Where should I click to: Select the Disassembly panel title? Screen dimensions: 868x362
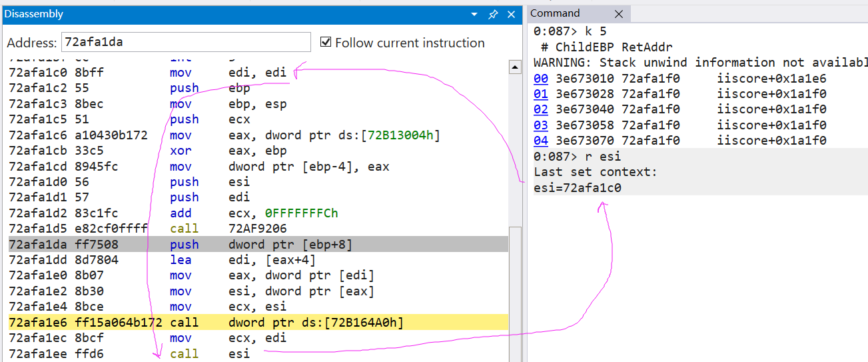pyautogui.click(x=34, y=13)
